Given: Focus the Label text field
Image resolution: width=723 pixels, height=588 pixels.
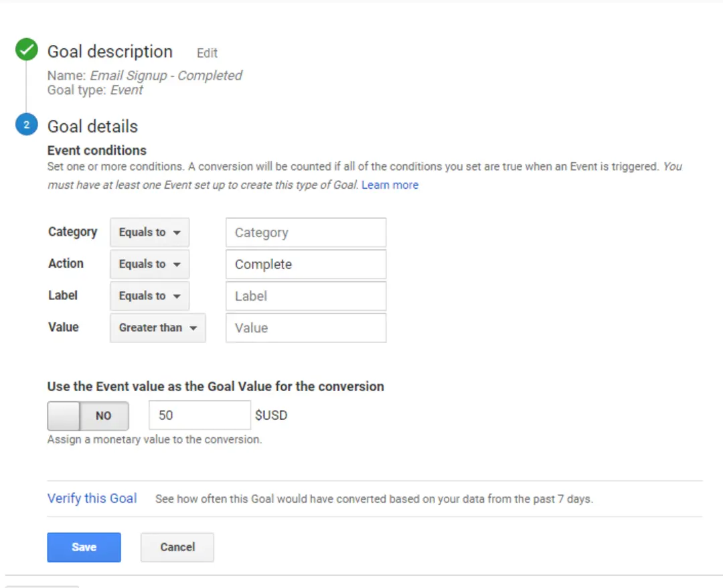Looking at the screenshot, I should coord(306,296).
